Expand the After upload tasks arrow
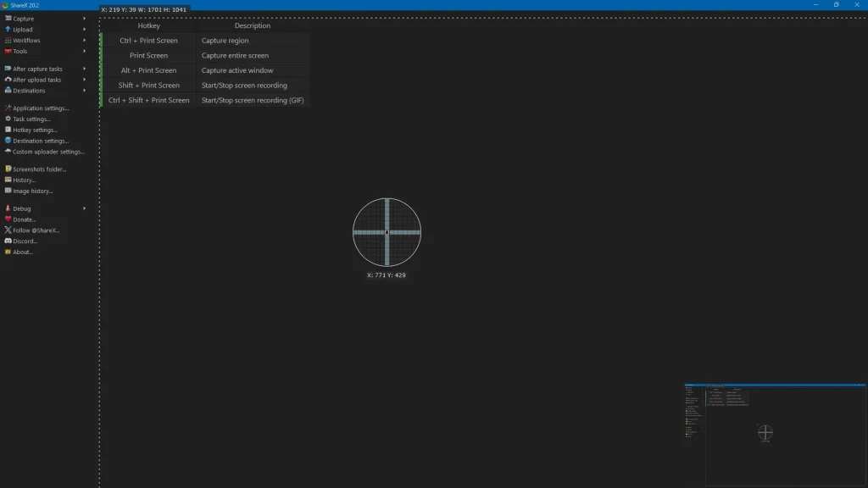868x488 pixels. click(85, 80)
